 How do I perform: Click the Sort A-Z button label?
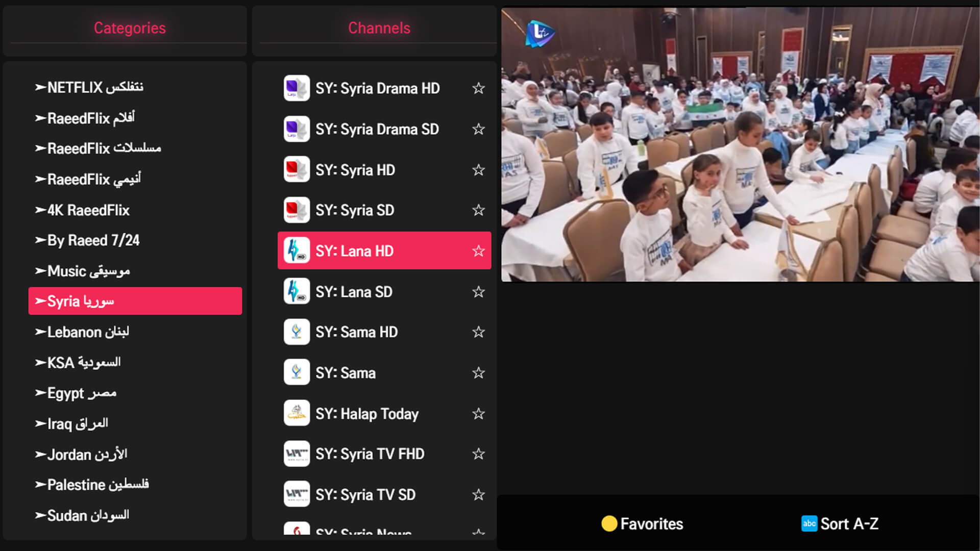849,524
